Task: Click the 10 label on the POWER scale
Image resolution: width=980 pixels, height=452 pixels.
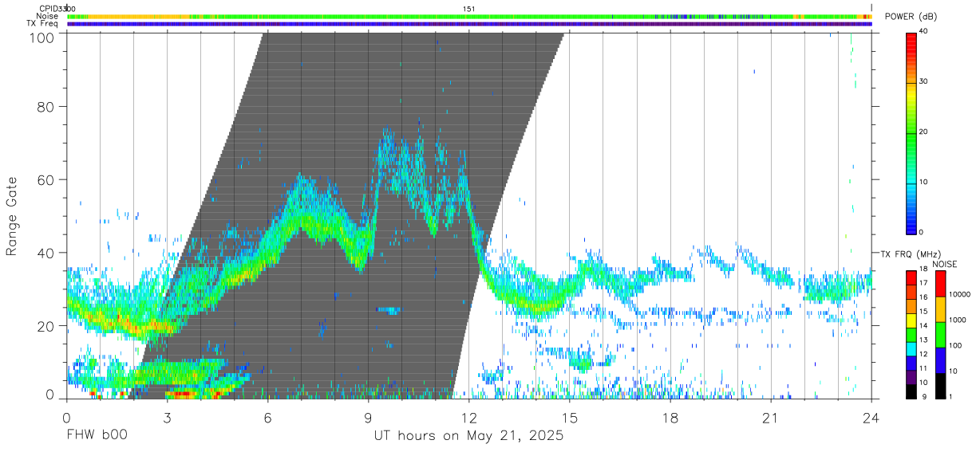Action: (x=923, y=183)
